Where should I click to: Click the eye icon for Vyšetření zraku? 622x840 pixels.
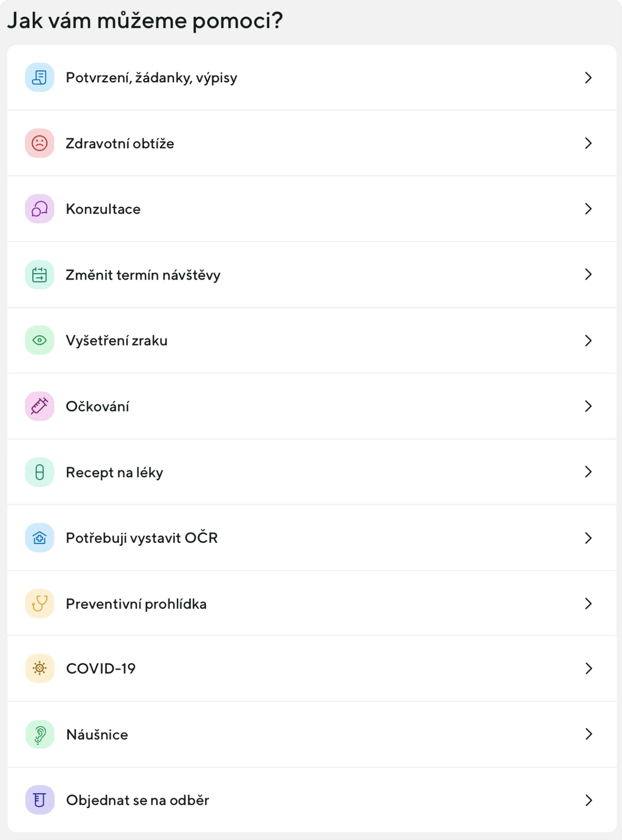[40, 340]
